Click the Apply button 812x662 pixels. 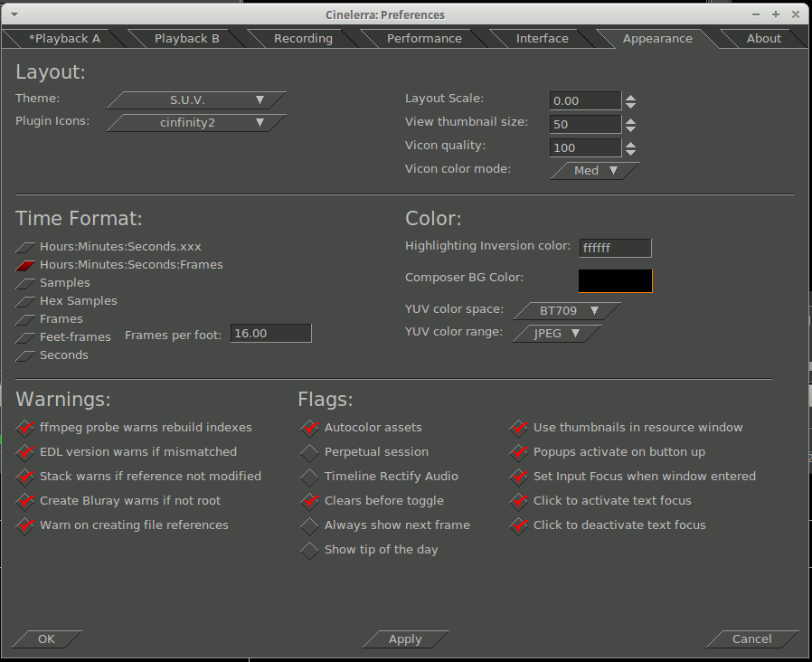405,639
